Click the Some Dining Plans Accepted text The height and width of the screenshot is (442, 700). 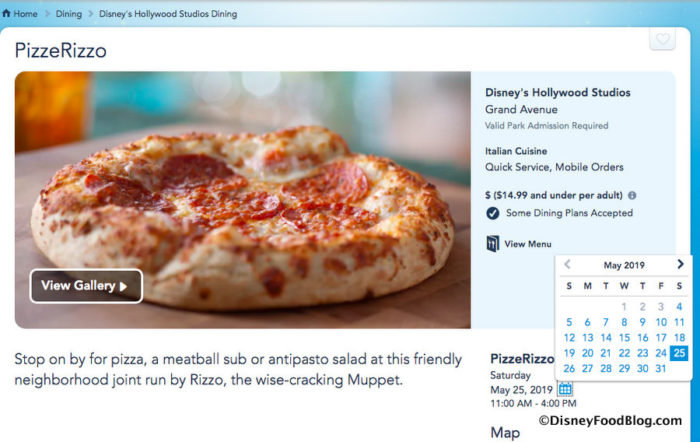click(x=568, y=213)
